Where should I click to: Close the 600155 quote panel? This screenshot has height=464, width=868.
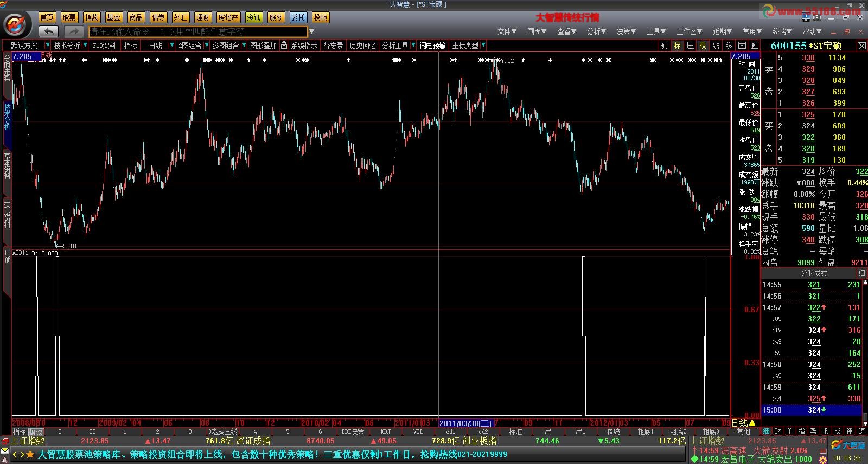tap(861, 46)
